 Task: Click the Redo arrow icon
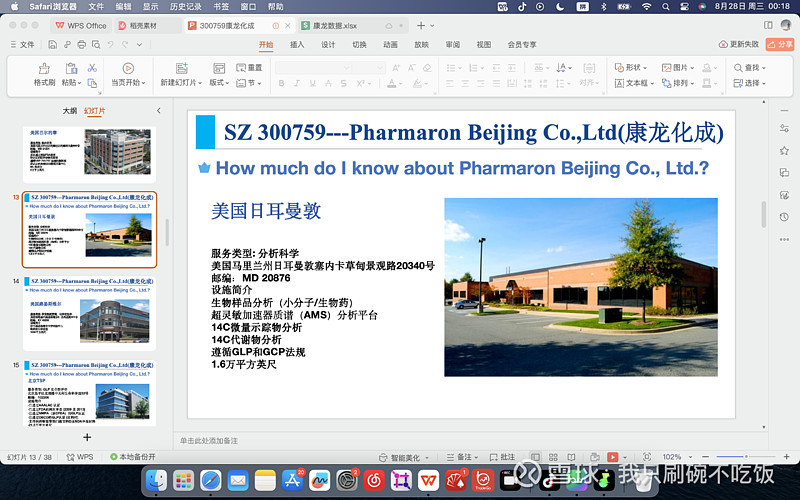[126, 45]
